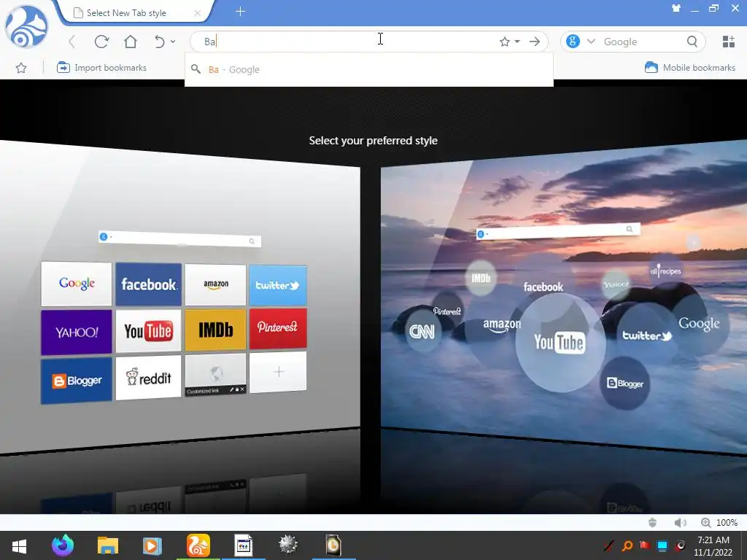Click the IMDb tile in grid style
The height and width of the screenshot is (560, 747).
(216, 330)
